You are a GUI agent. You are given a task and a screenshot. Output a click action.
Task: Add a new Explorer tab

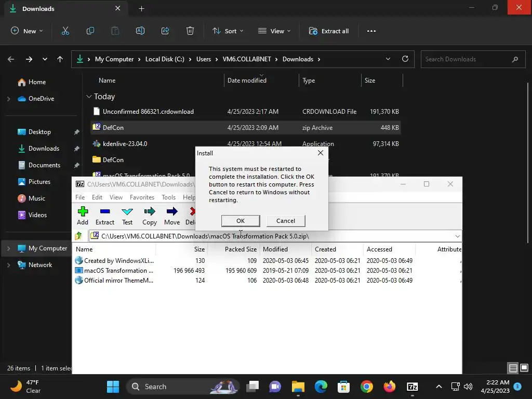click(141, 9)
